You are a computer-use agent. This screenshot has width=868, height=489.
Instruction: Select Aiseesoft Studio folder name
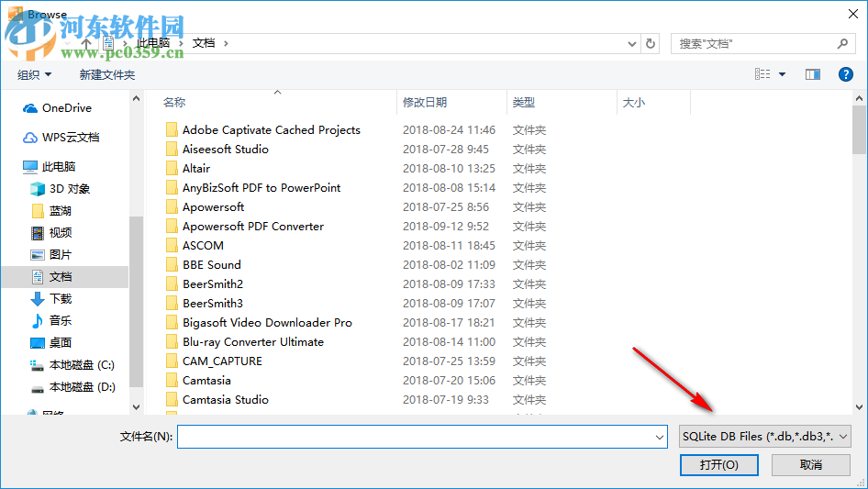226,150
